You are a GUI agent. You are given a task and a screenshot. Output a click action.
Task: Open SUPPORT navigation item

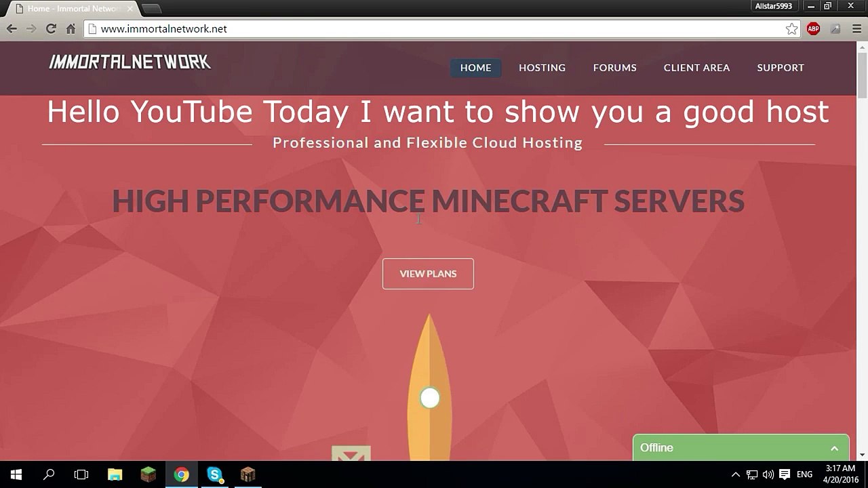tap(781, 68)
